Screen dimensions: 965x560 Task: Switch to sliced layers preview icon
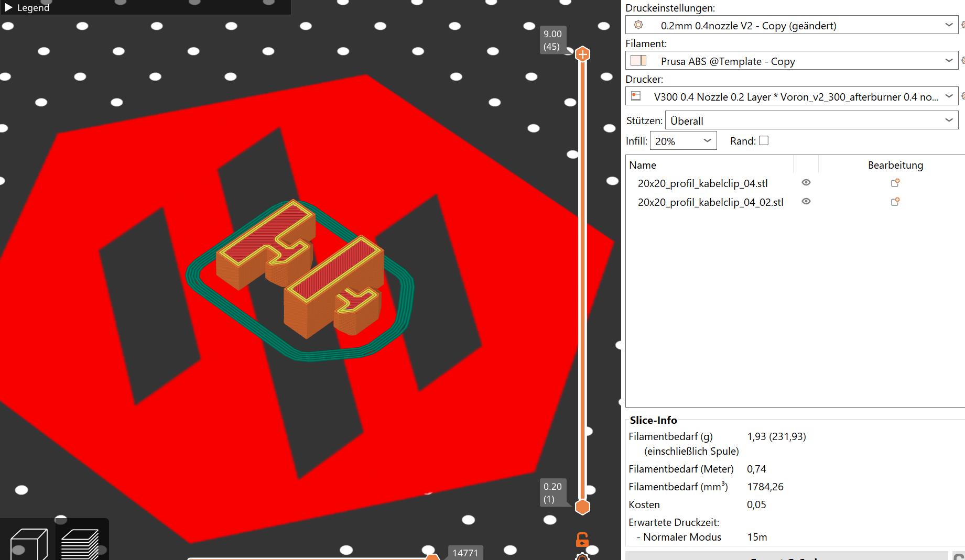(80, 544)
